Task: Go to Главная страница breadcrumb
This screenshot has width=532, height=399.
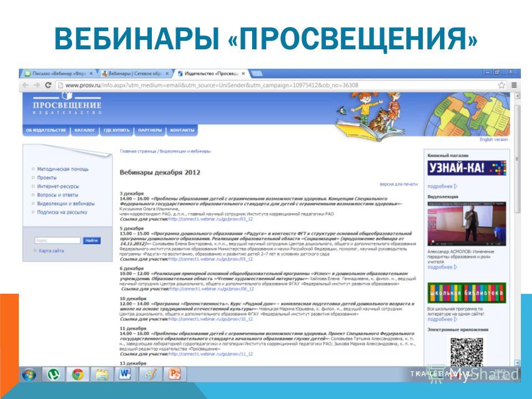Action: pos(138,151)
